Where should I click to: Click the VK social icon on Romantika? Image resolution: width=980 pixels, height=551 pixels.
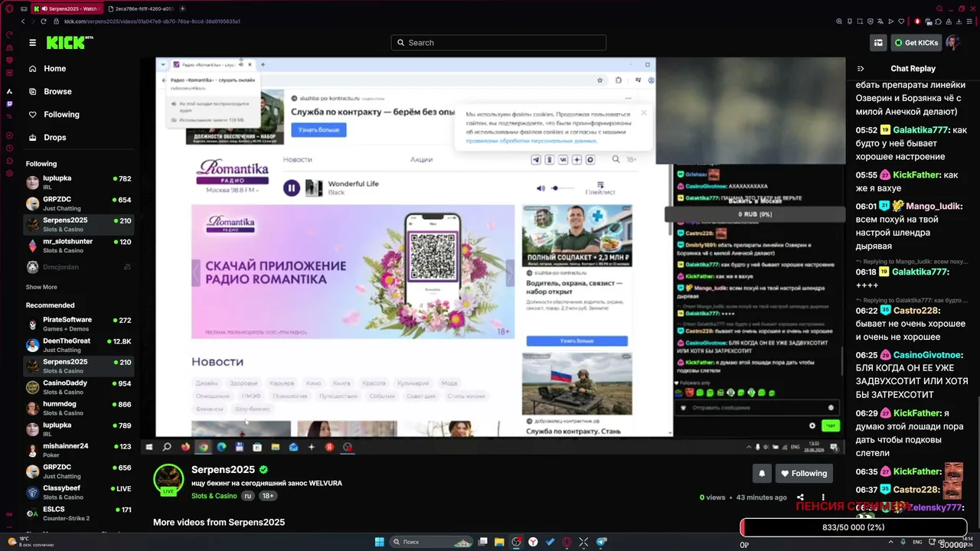[x=563, y=160]
